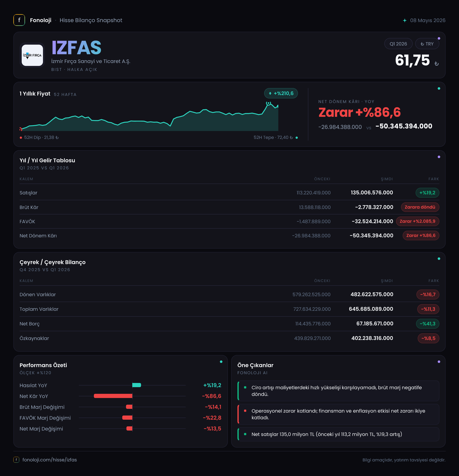This screenshot has height=476, width=459.
Task: Select the Q1 2026 period chip
Action: click(398, 44)
